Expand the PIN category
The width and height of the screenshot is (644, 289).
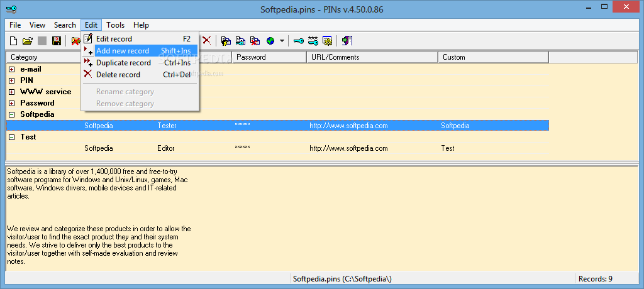tap(12, 80)
